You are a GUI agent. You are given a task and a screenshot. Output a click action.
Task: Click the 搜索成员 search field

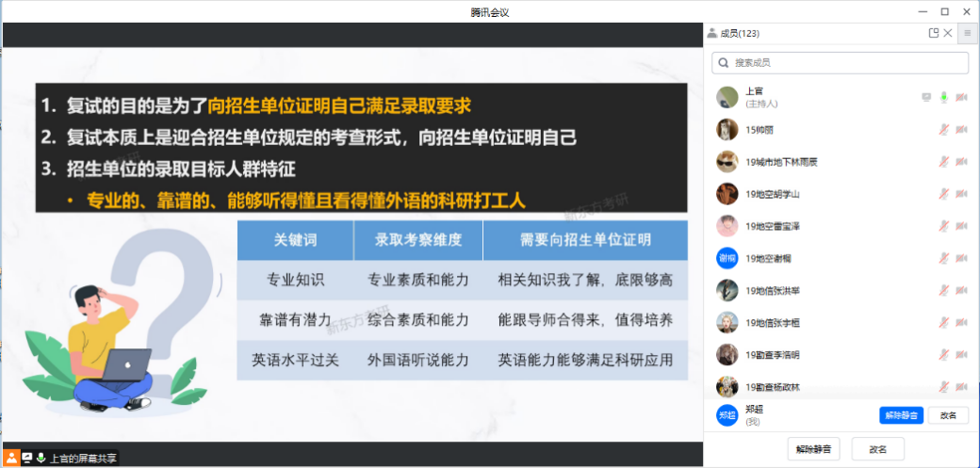pyautogui.click(x=841, y=63)
